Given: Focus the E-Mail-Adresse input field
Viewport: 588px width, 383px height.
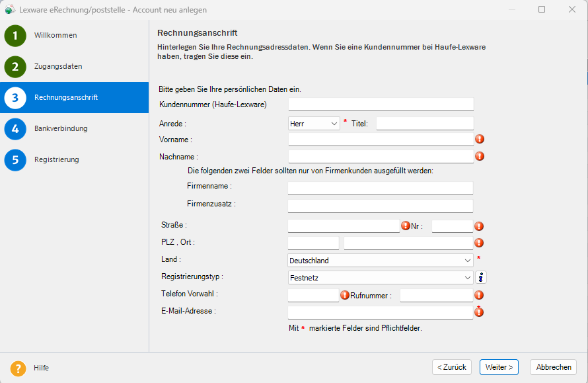Looking at the screenshot, I should (x=381, y=313).
